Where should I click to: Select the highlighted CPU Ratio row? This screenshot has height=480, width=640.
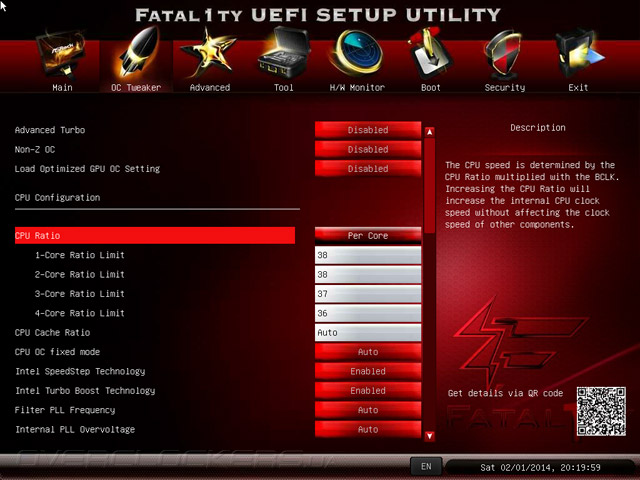[x=155, y=236]
